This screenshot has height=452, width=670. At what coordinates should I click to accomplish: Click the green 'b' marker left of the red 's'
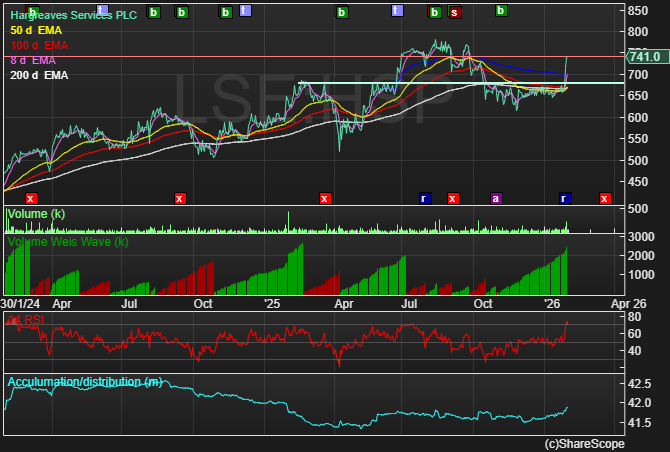[x=434, y=12]
